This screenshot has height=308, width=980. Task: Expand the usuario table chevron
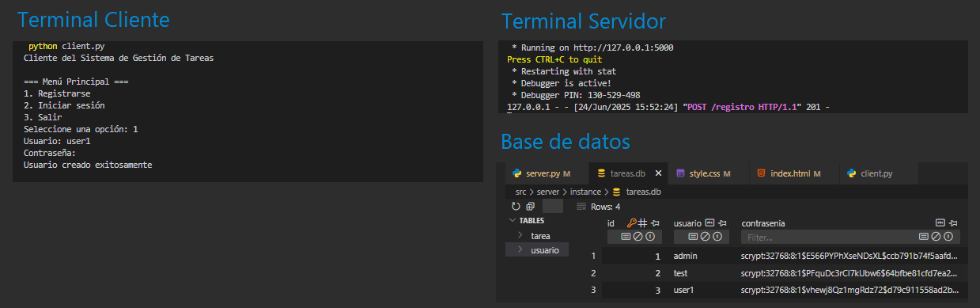pos(520,249)
